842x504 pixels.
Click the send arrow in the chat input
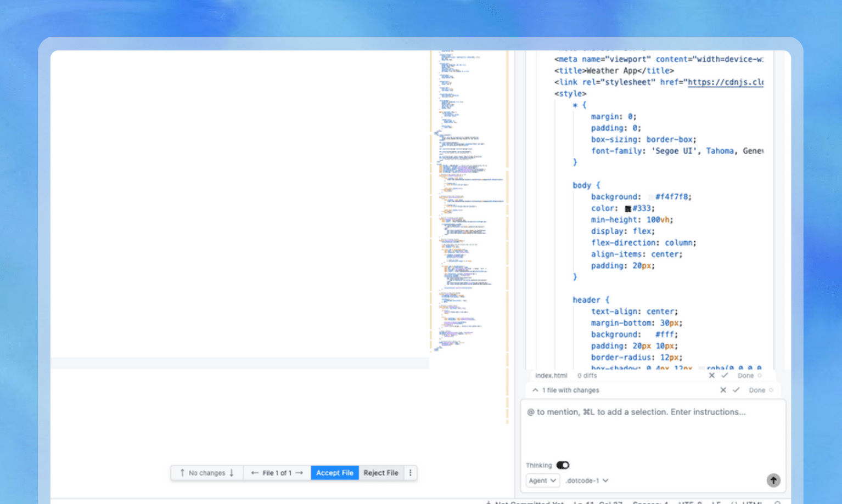(x=773, y=480)
